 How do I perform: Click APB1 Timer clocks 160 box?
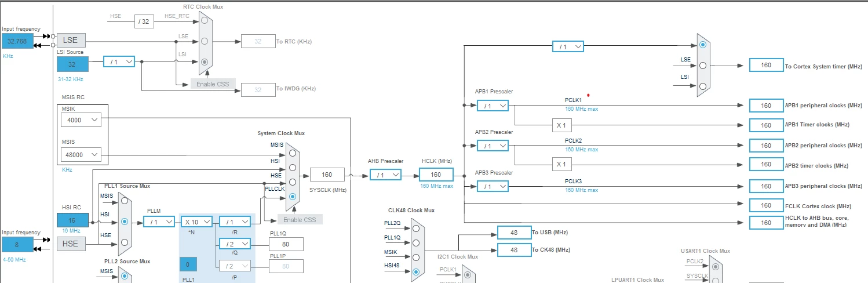(x=766, y=125)
